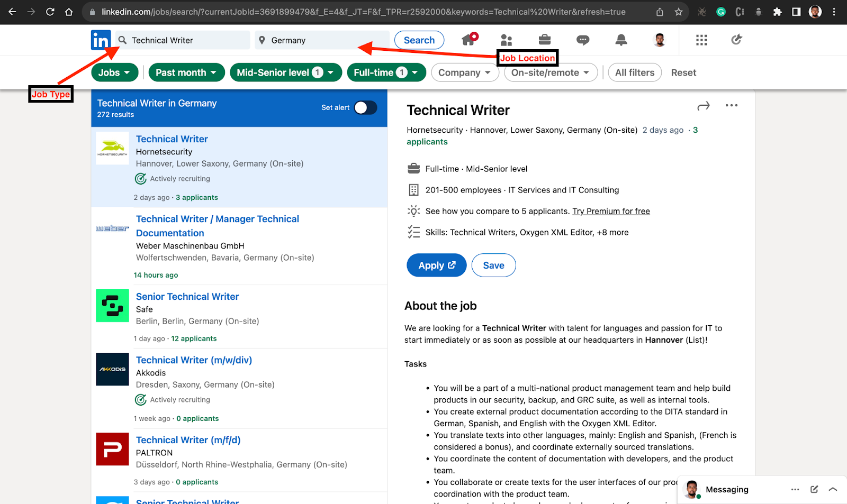Viewport: 847px width, 504px height.
Task: Click the Germany location field
Action: coord(322,40)
